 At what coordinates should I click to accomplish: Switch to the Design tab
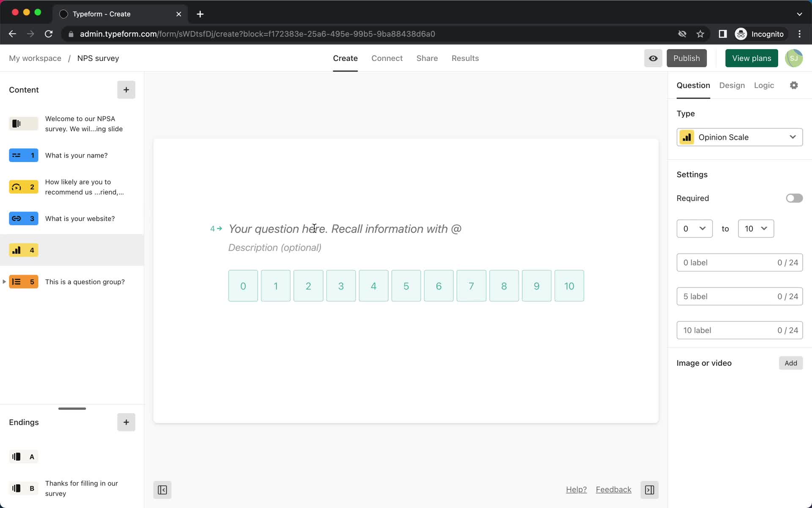click(732, 86)
